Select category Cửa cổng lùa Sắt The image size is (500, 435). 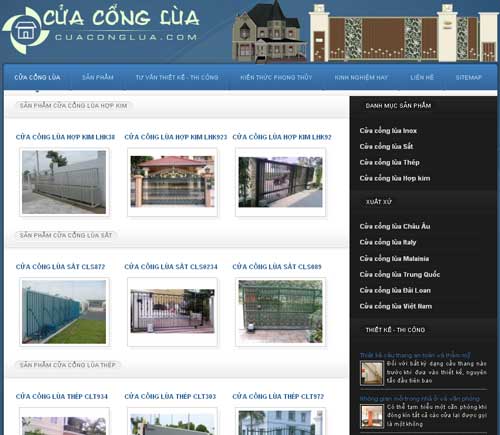click(x=386, y=146)
